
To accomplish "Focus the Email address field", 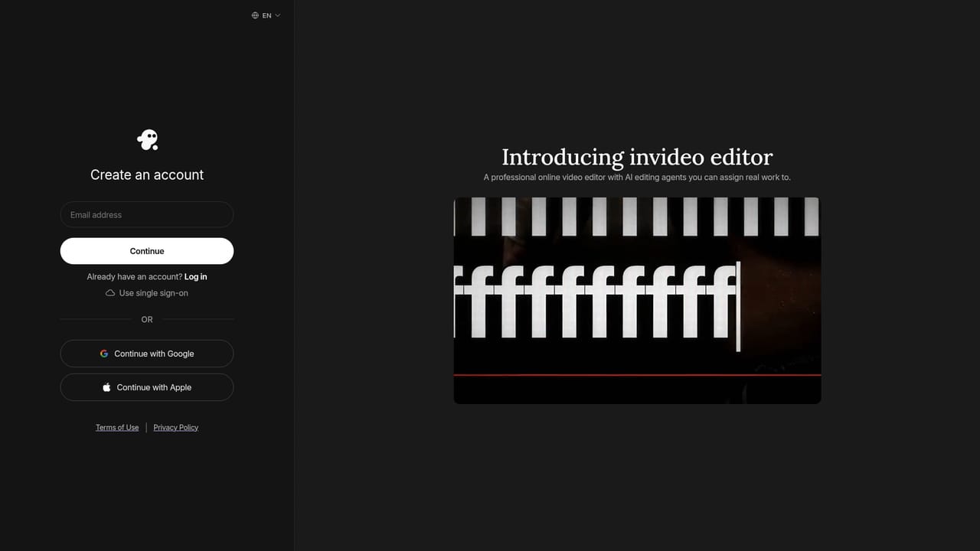I will point(147,214).
